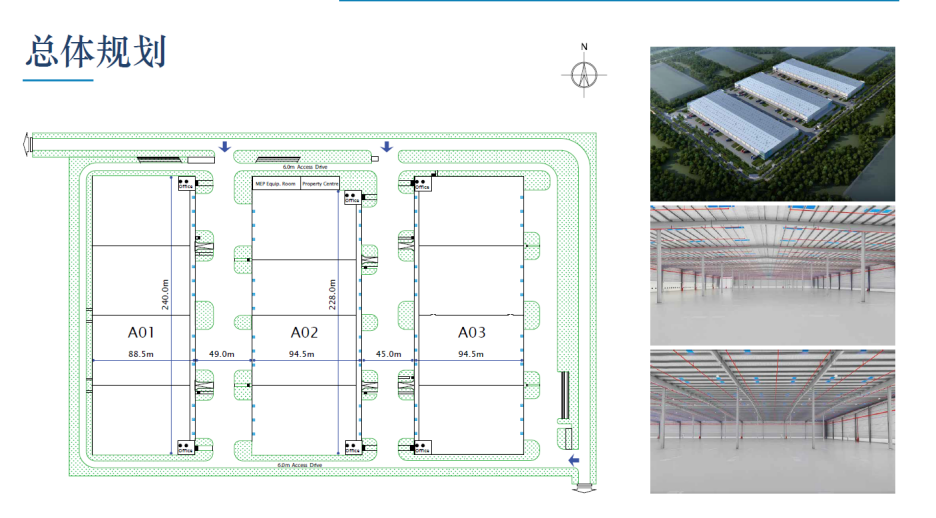Click the MEP Equip. Room label
Image resolution: width=936 pixels, height=518 pixels.
[276, 184]
